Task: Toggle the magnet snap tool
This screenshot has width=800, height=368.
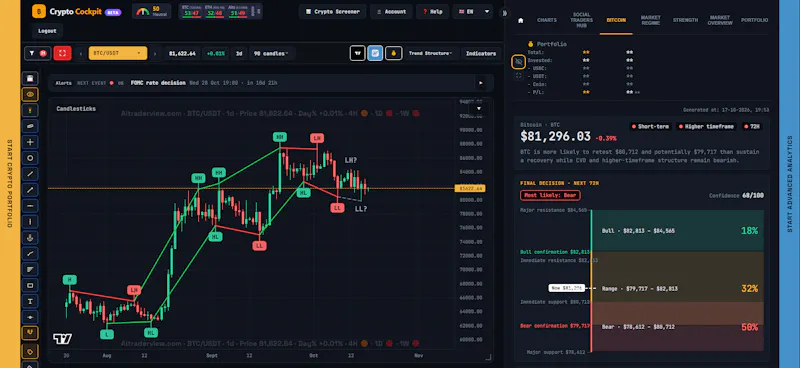Action: (x=30, y=333)
